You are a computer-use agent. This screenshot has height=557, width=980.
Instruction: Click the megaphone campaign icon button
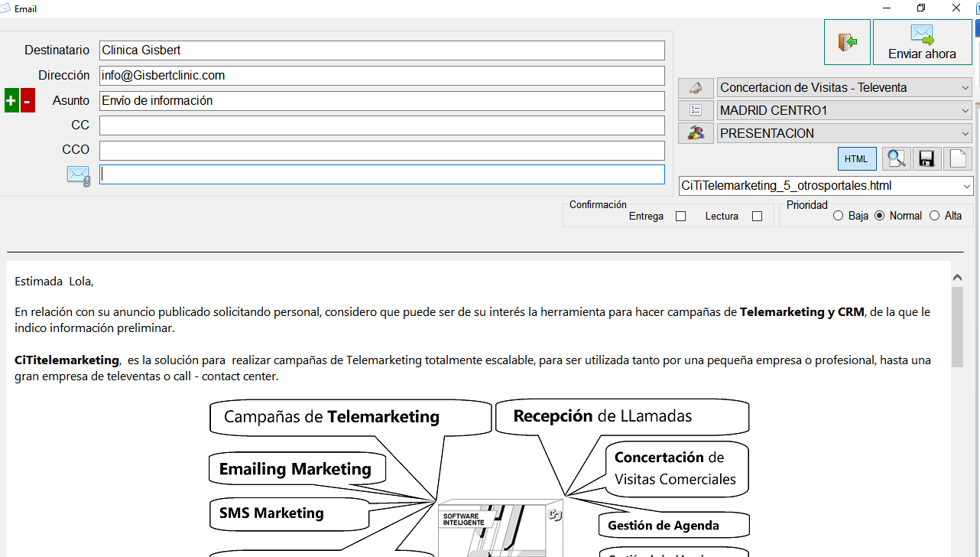pyautogui.click(x=696, y=88)
